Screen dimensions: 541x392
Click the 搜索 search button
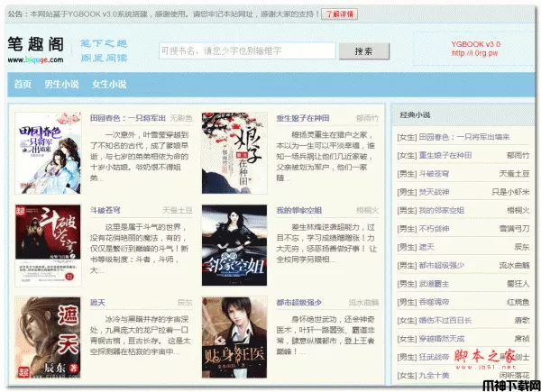pos(364,51)
